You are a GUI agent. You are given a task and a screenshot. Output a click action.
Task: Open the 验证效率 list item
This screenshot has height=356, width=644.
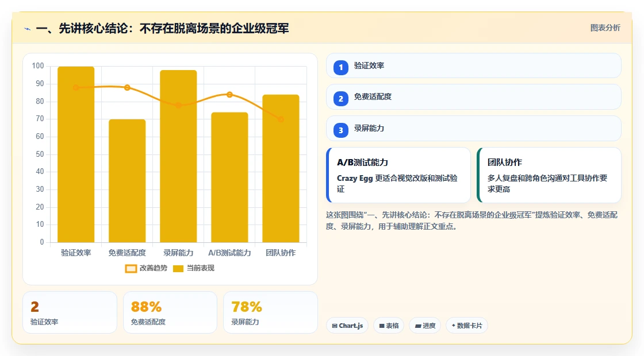(x=474, y=65)
